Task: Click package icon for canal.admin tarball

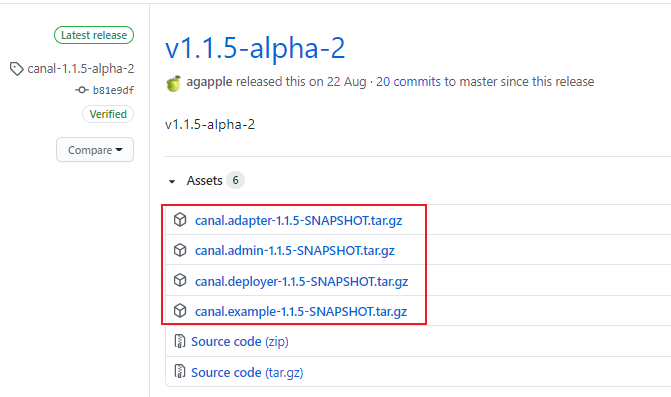Action: click(180, 250)
